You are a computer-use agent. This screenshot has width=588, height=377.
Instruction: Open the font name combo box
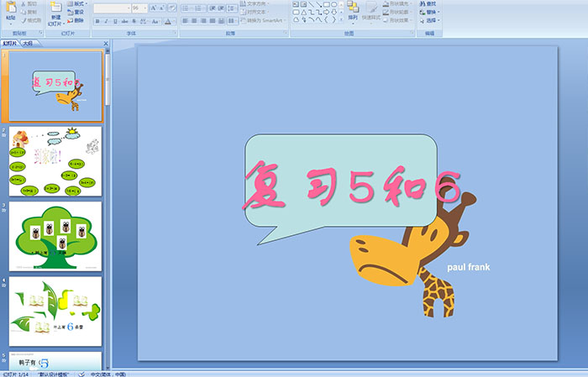coord(112,8)
